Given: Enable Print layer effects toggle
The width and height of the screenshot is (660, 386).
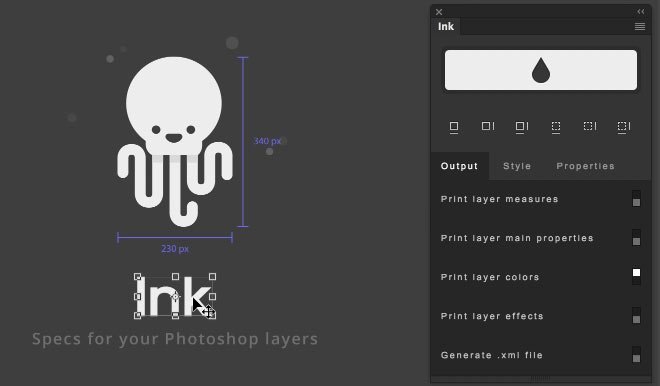Looking at the screenshot, I should pos(636,316).
